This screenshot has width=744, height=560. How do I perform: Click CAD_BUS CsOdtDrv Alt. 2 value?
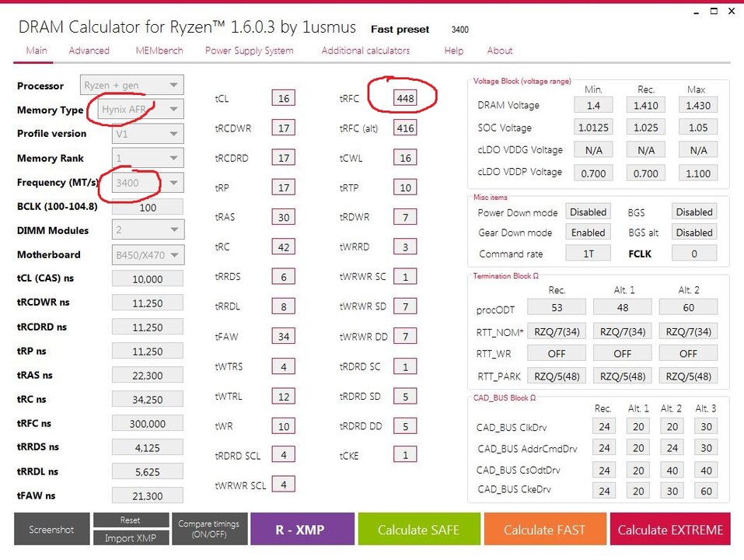672,470
